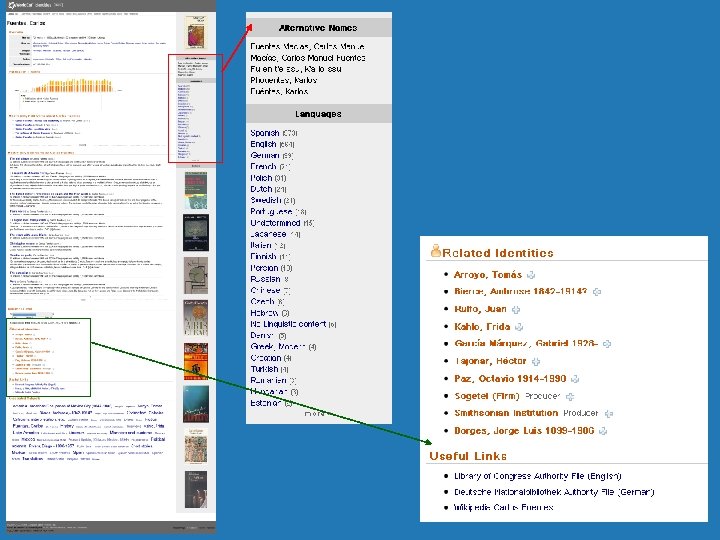This screenshot has height=540, width=720.
Task: Open the Smithsonian Institution link
Action: point(506,413)
